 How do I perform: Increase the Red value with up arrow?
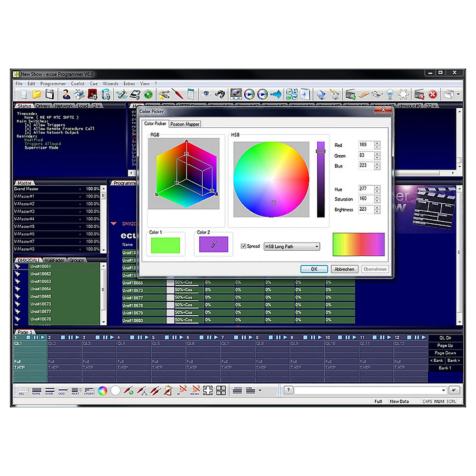click(x=377, y=143)
